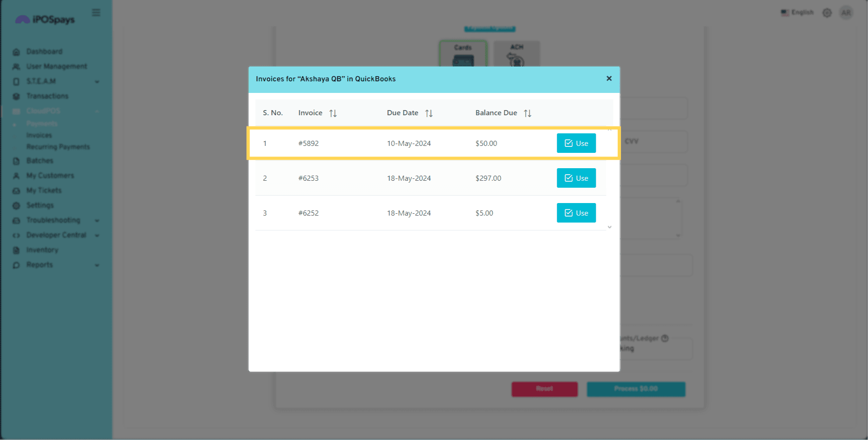Select the #5892 invoice number cell

pyautogui.click(x=308, y=144)
